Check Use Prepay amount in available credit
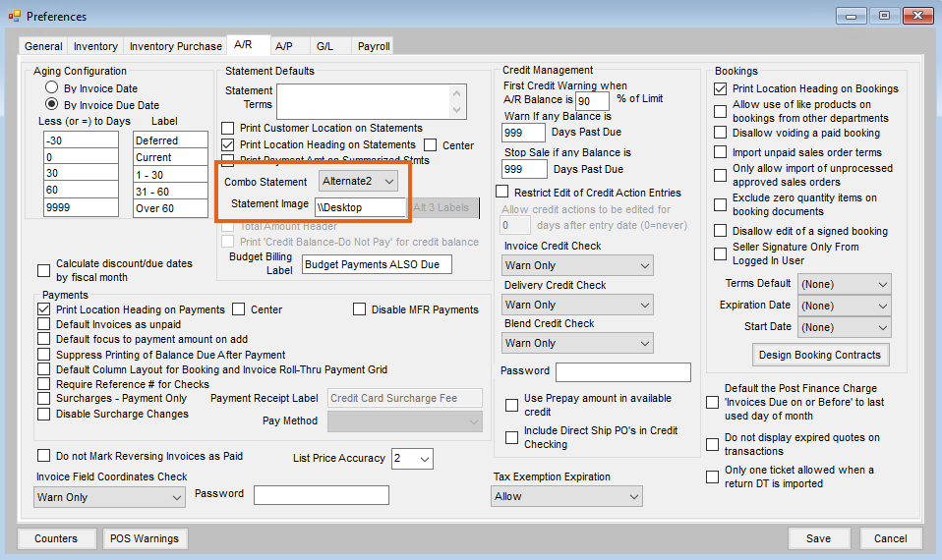The image size is (942, 560). [512, 405]
